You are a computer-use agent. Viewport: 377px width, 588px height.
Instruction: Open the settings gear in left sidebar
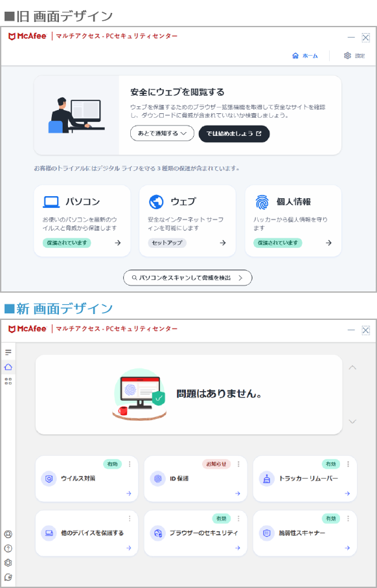coord(8,563)
